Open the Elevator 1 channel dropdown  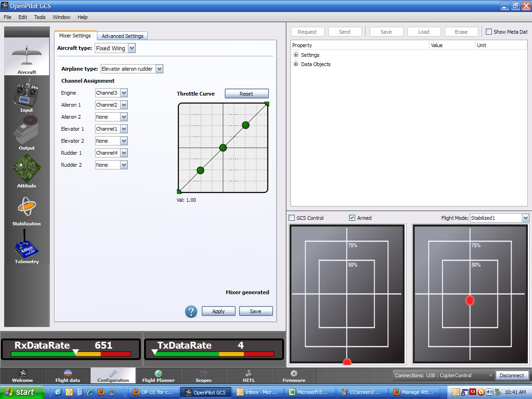[x=111, y=129]
